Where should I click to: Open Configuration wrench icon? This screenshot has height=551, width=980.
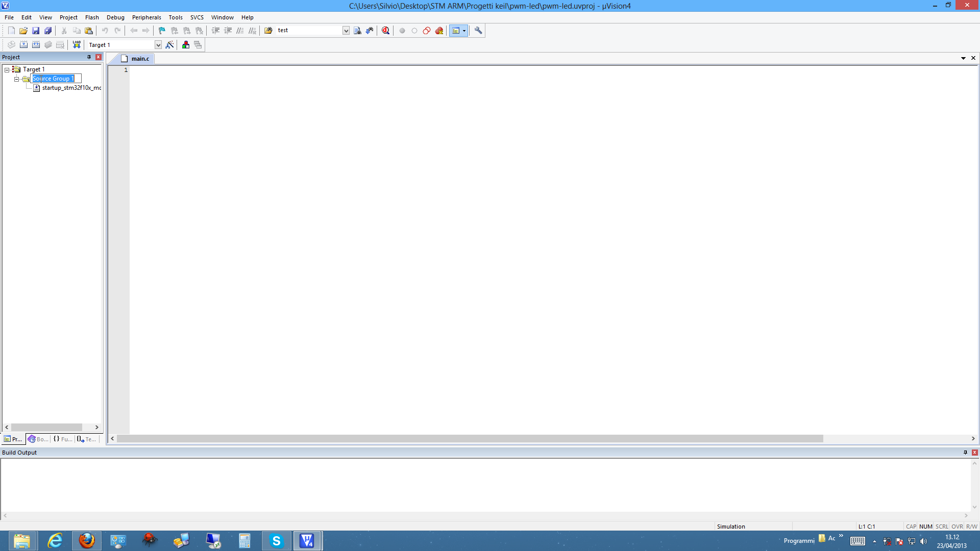click(x=478, y=31)
